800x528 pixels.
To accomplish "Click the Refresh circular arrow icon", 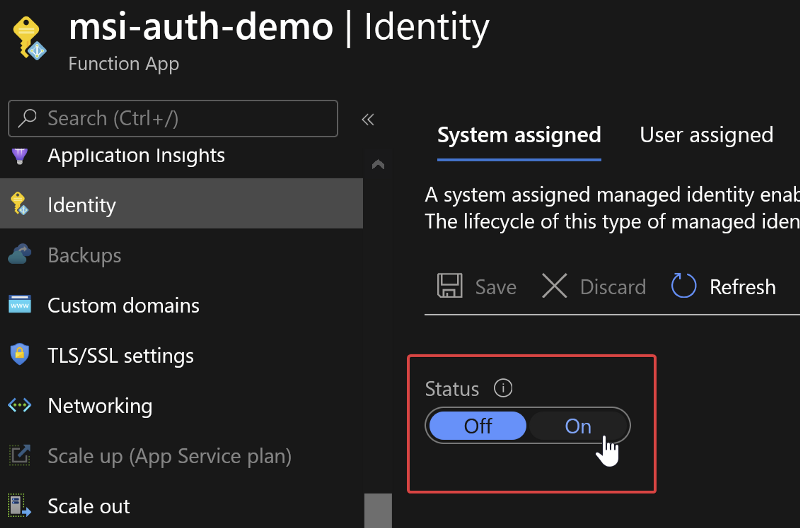I will click(x=683, y=286).
